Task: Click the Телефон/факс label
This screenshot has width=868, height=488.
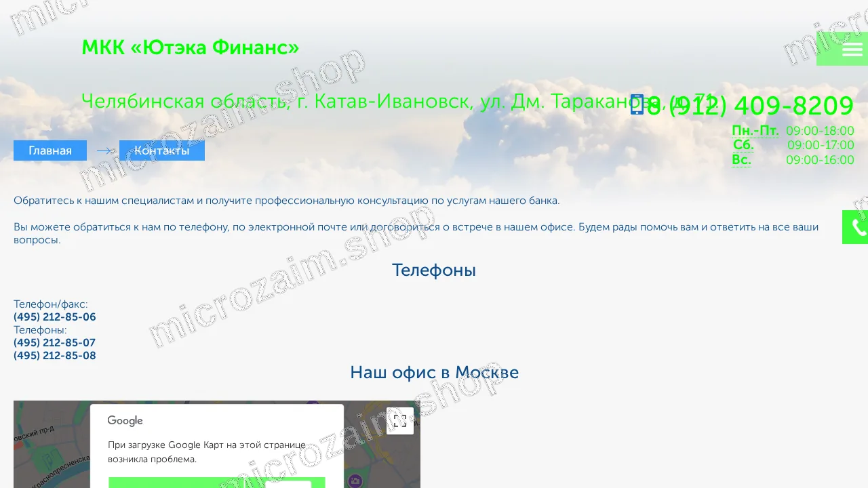Action: pos(51,304)
